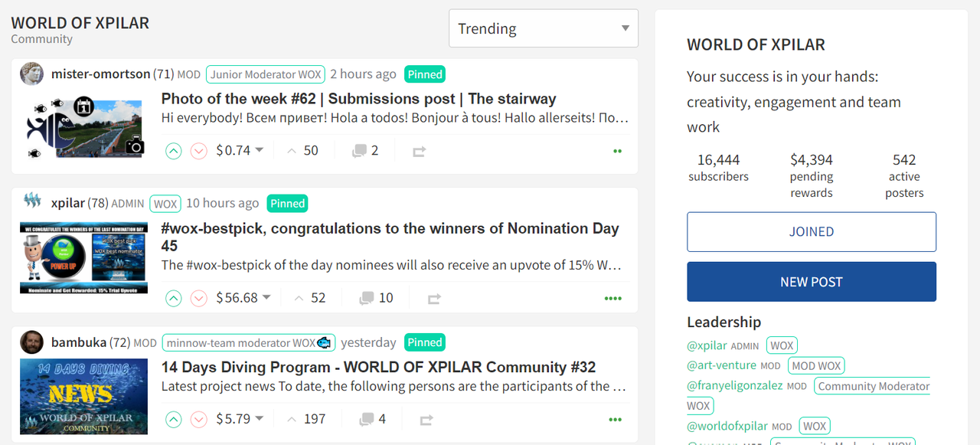980x445 pixels.
Task: Open 14 Days Diving NEWS thumbnail
Action: click(x=84, y=398)
